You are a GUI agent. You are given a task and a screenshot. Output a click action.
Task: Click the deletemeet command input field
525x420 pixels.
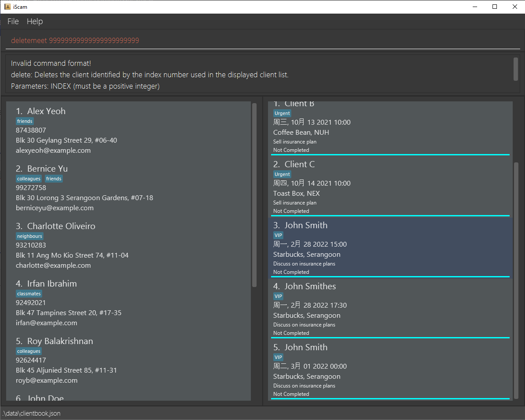click(263, 40)
